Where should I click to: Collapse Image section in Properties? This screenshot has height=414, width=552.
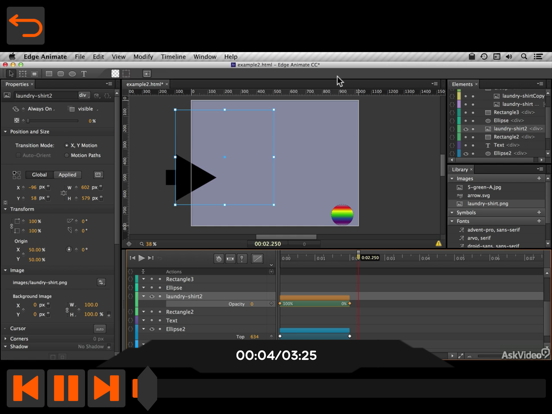pyautogui.click(x=6, y=270)
